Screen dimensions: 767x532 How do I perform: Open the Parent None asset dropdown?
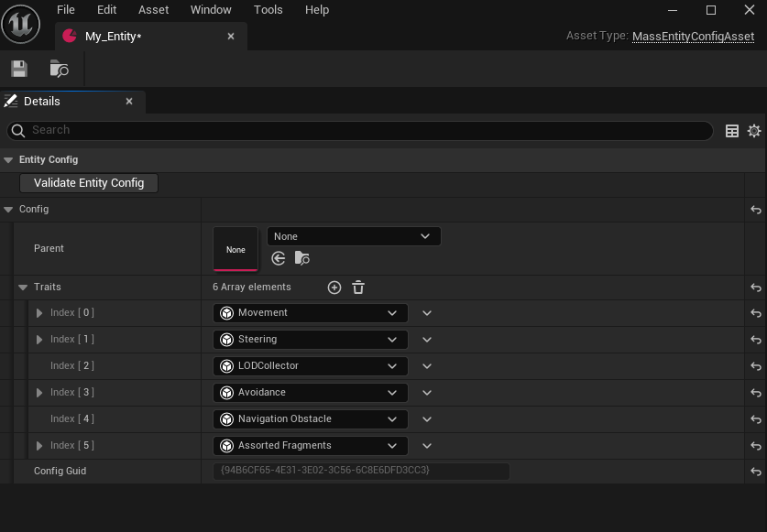(x=354, y=236)
